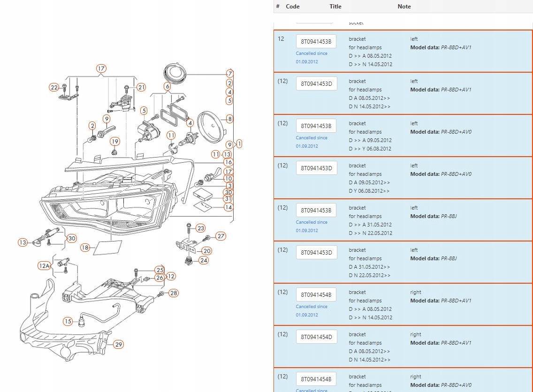Select callout 27 next to the screw

(x=221, y=236)
